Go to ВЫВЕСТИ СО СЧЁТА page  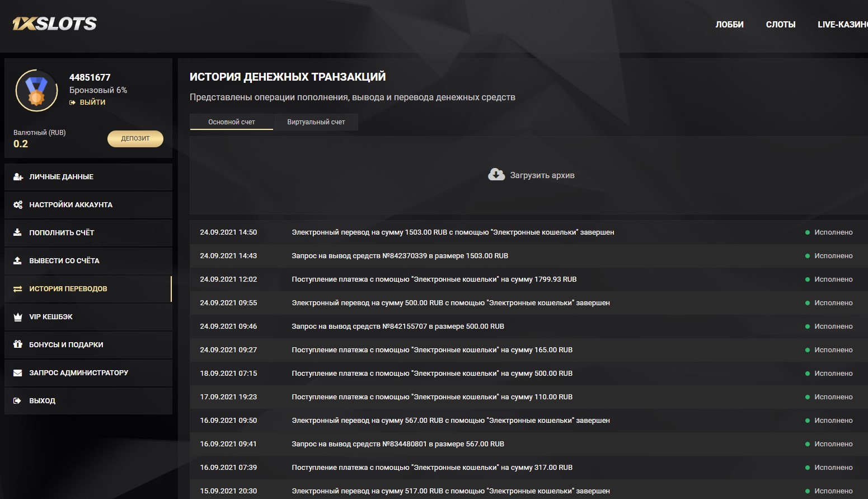tap(88, 261)
